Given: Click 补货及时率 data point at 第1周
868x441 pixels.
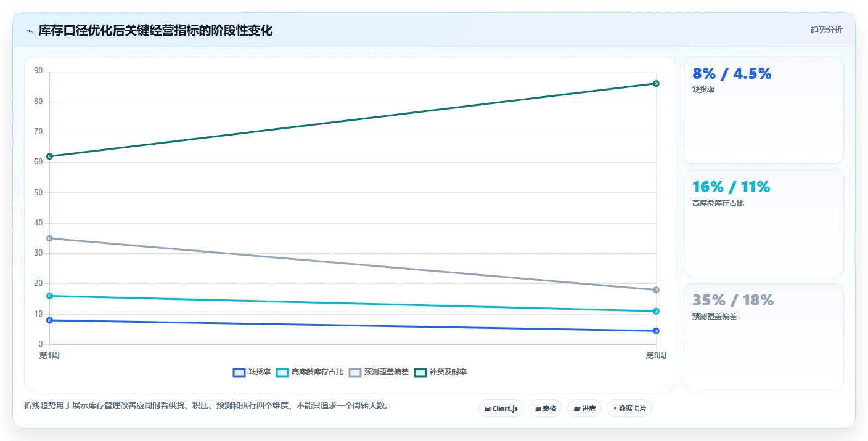Looking at the screenshot, I should pyautogui.click(x=49, y=156).
